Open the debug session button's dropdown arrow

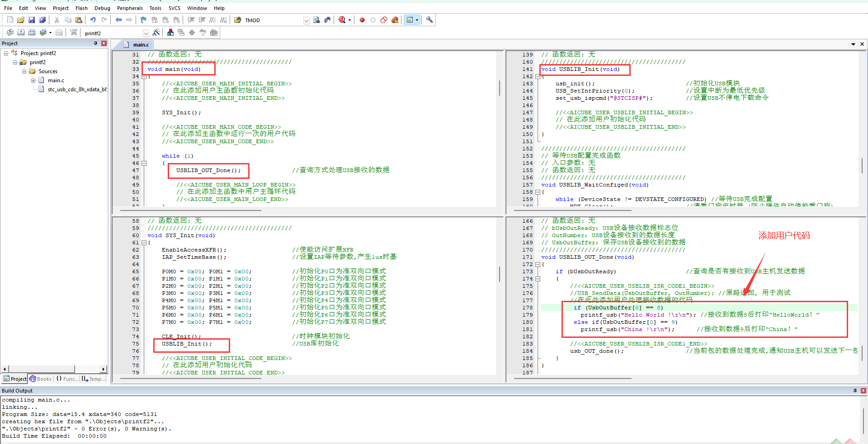pos(349,20)
